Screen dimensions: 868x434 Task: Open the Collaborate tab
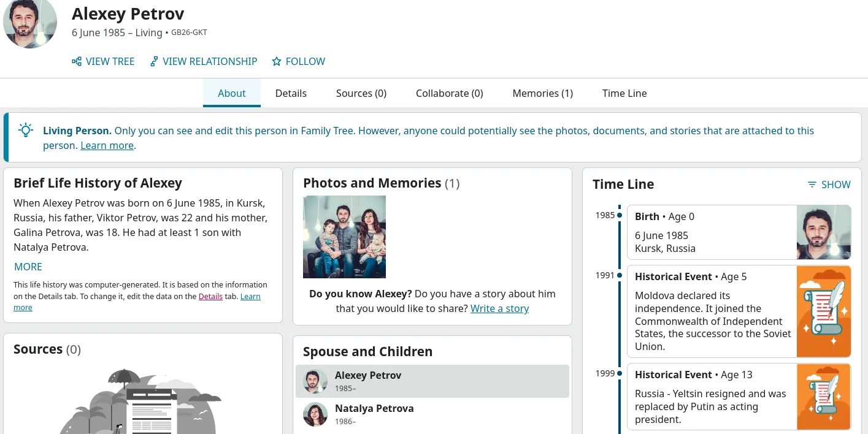[x=449, y=93]
